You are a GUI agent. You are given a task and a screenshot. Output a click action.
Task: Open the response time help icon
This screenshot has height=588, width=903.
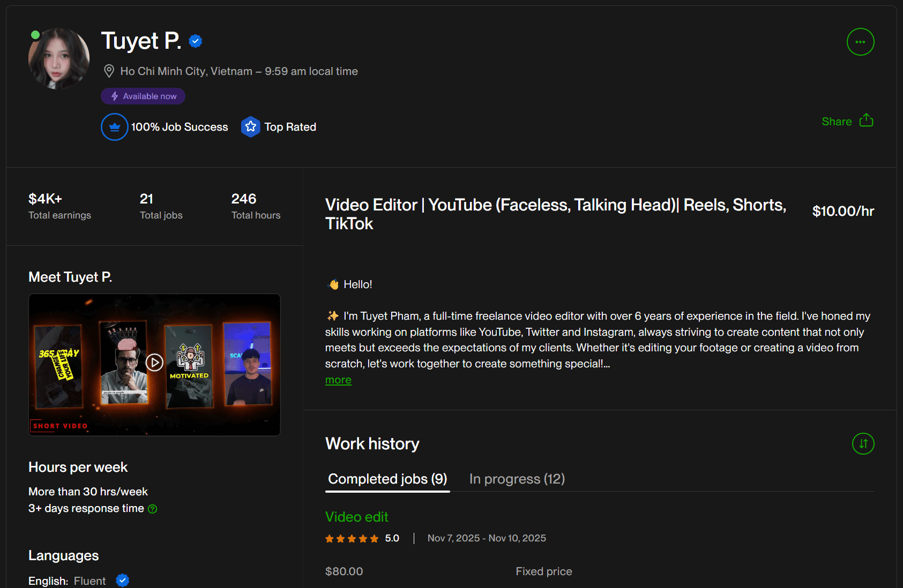click(153, 509)
